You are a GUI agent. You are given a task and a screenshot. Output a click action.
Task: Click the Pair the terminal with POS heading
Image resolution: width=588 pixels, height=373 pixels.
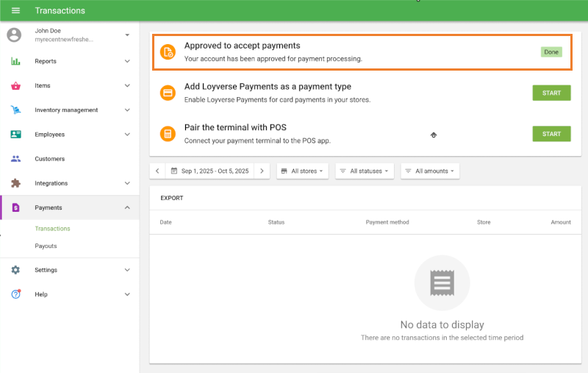click(235, 127)
